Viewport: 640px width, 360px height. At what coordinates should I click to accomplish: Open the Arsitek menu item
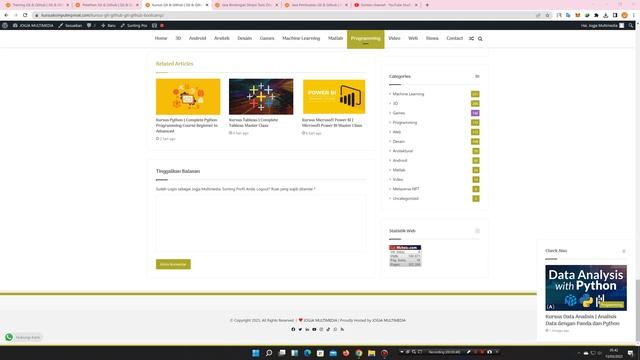coord(222,38)
